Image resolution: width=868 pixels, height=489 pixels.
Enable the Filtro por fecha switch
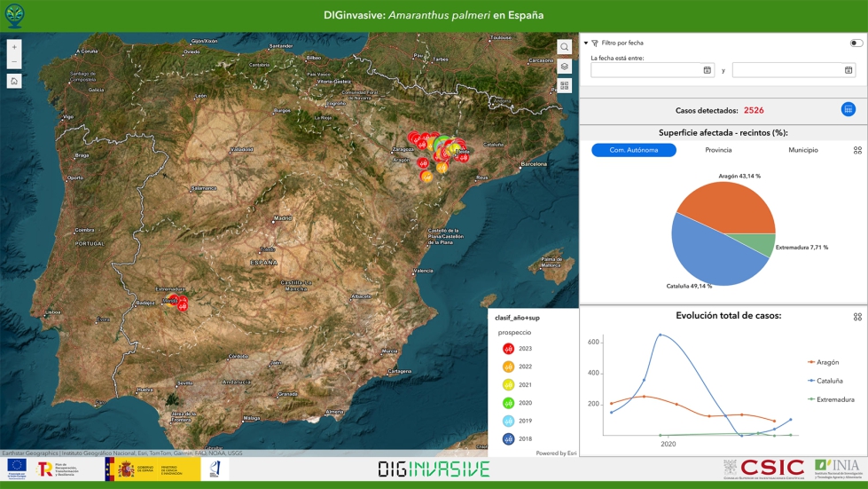(x=856, y=43)
